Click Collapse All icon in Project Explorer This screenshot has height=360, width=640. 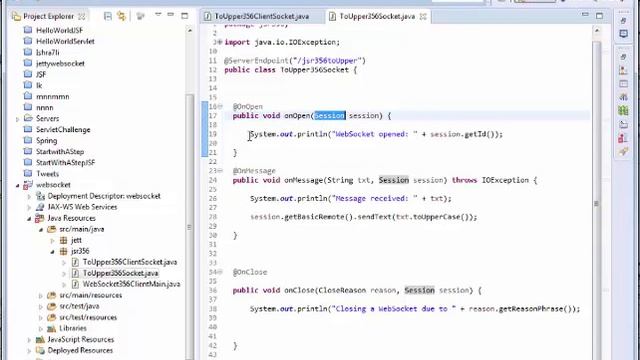(x=108, y=16)
